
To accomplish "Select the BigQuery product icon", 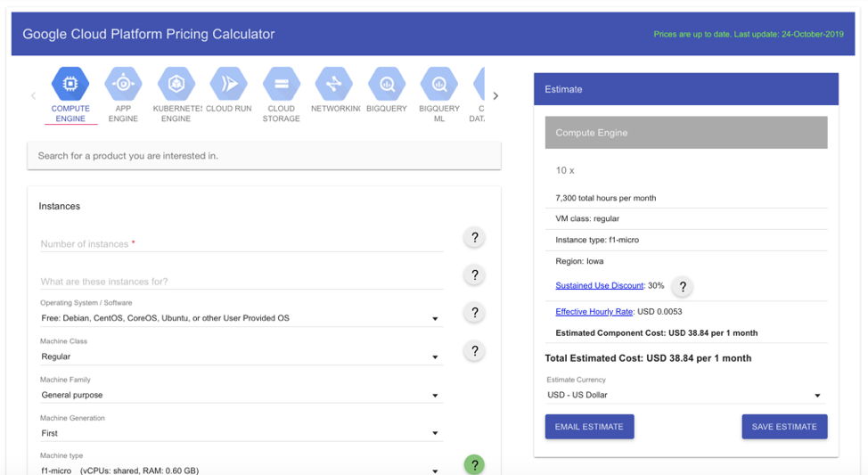I will pos(387,85).
